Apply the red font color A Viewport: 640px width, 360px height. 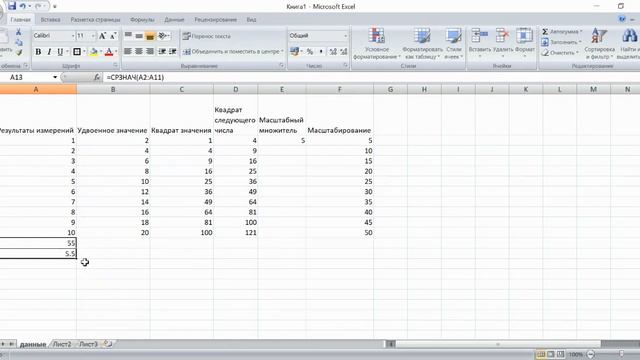(109, 52)
